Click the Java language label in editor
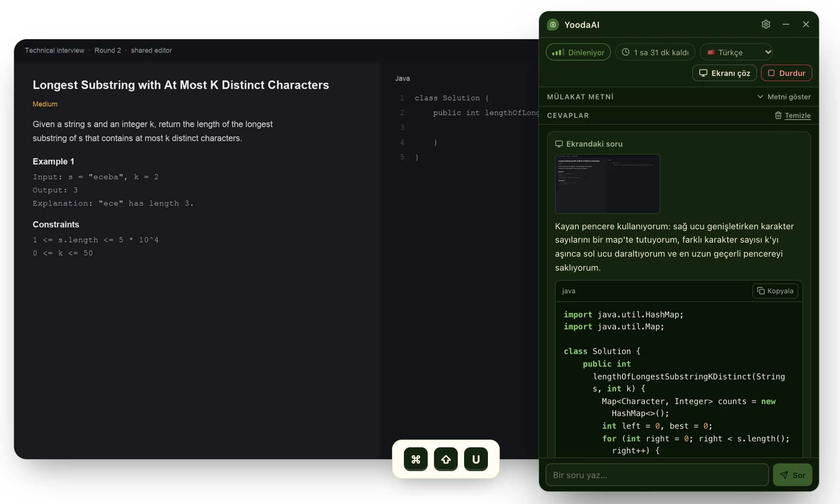Viewport: 840px width, 504px height. [x=402, y=78]
